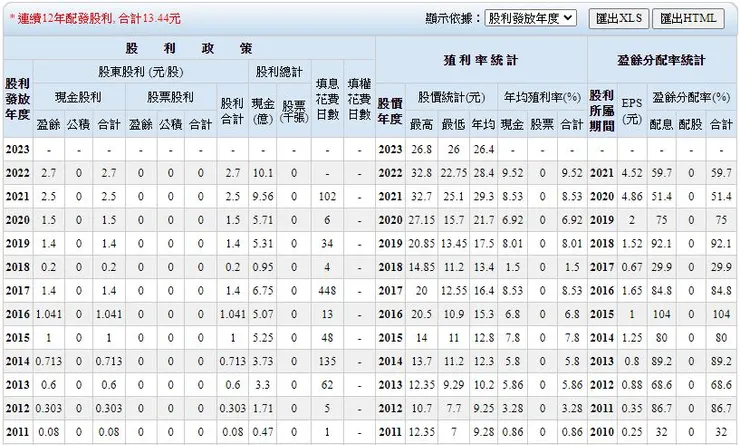Image resolution: width=740 pixels, height=445 pixels.
Task: Click the 448 fill-dividend days value for 2017
Action: point(327,291)
